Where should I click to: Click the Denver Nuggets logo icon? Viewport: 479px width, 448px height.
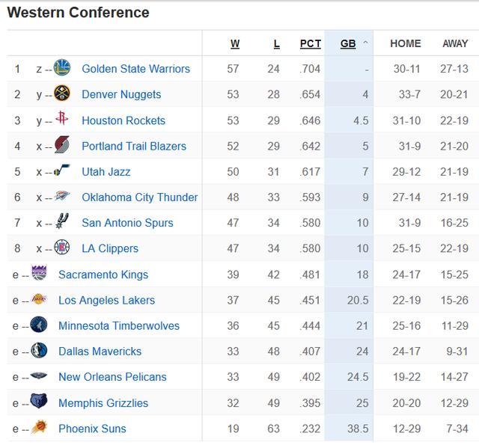(62, 94)
